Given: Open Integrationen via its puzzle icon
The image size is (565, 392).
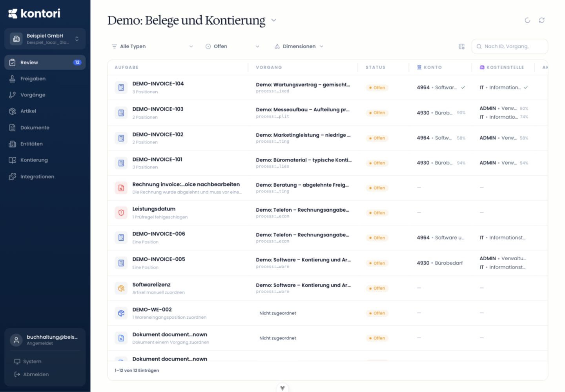Looking at the screenshot, I should [12, 177].
